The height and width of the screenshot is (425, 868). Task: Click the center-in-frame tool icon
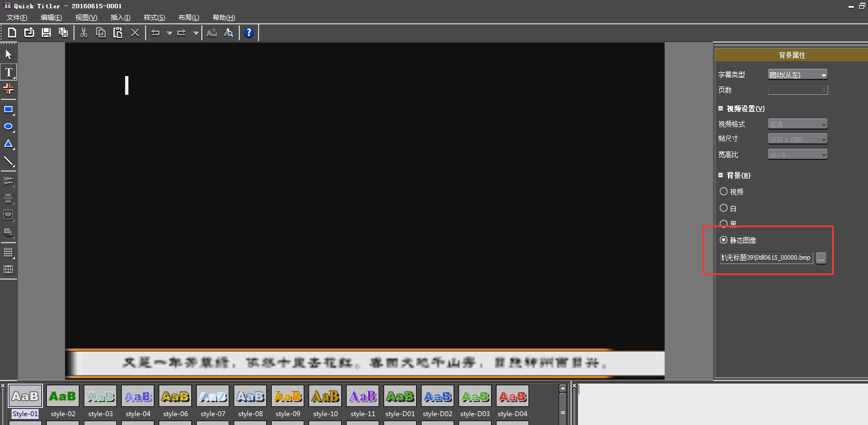click(x=8, y=215)
